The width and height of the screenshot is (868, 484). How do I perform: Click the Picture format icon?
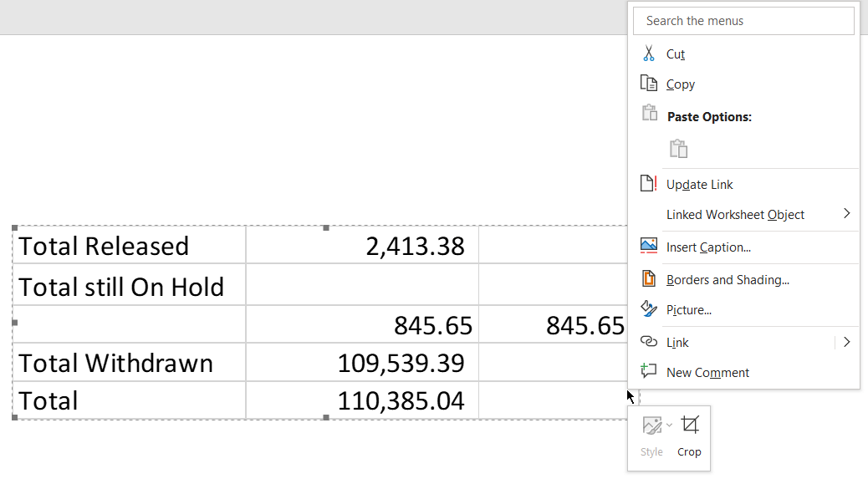[x=648, y=308]
